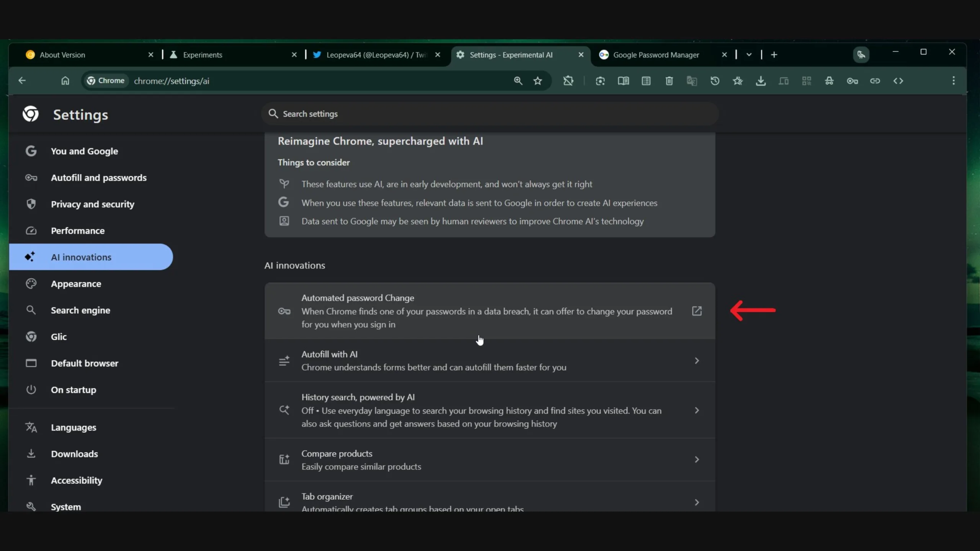Click the magnifier icon in Search settings
Image resolution: width=980 pixels, height=551 pixels.
pos(273,114)
